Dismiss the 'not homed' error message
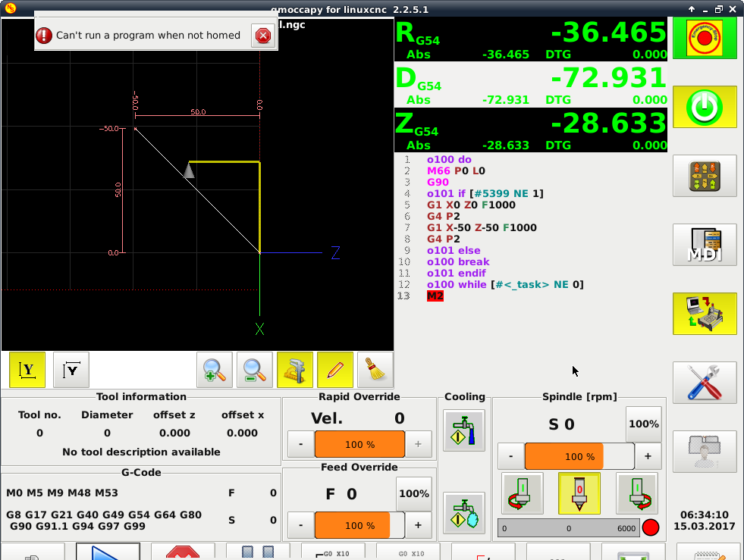This screenshot has width=744, height=560. (x=263, y=35)
